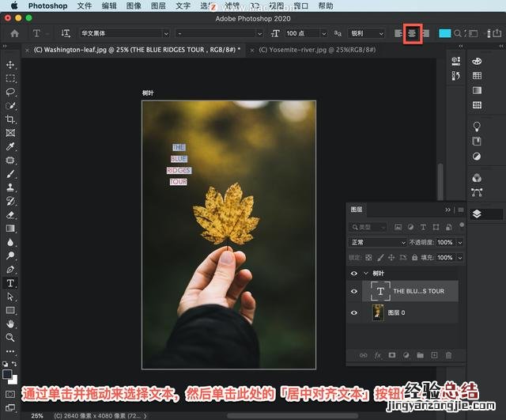Screen dimensions: 506x420
Task: Click the cyan text color swatch
Action: tap(445, 33)
